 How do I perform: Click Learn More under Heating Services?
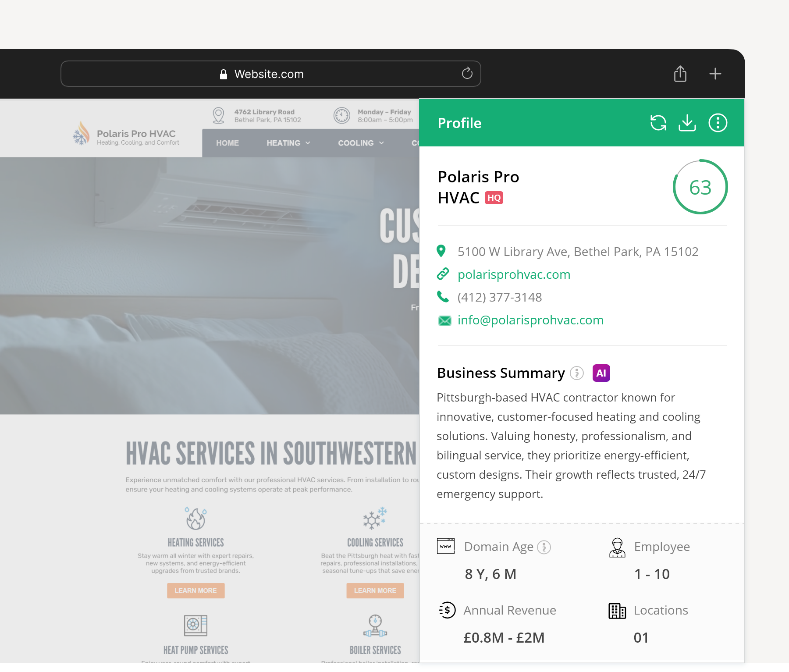(195, 590)
